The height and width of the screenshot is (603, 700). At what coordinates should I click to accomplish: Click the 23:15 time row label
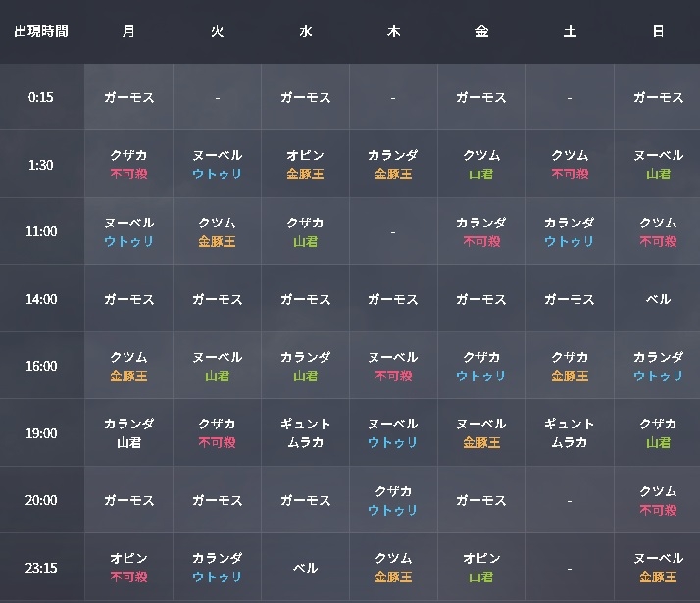pyautogui.click(x=41, y=567)
